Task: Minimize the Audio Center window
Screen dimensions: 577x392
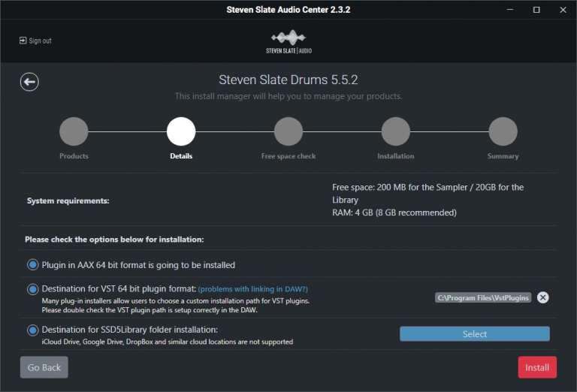Action: click(512, 10)
